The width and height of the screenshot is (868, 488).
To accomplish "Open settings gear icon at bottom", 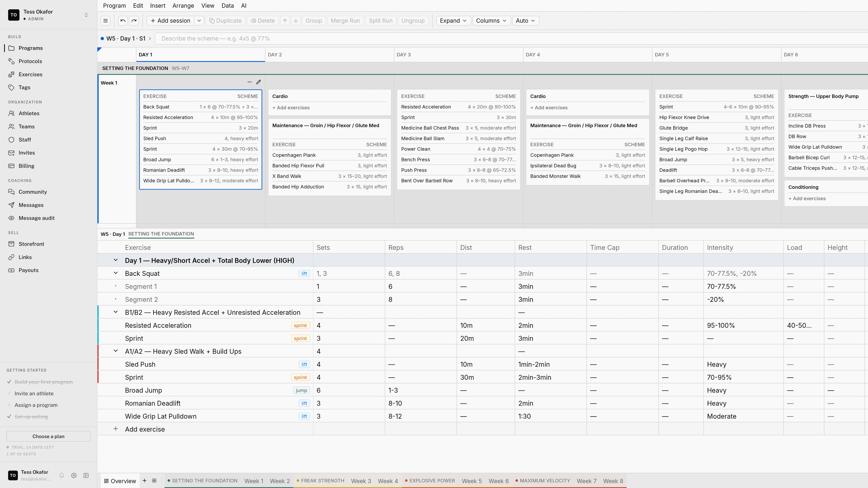I will (x=74, y=475).
